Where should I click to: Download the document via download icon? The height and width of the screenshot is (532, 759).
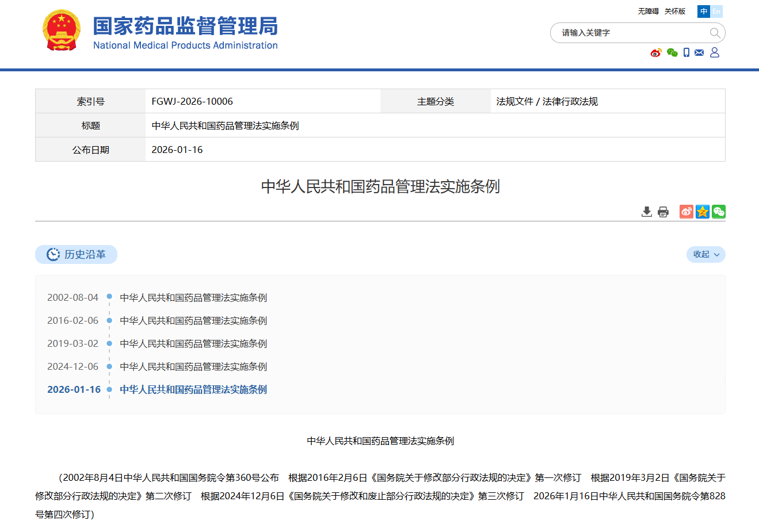click(647, 212)
